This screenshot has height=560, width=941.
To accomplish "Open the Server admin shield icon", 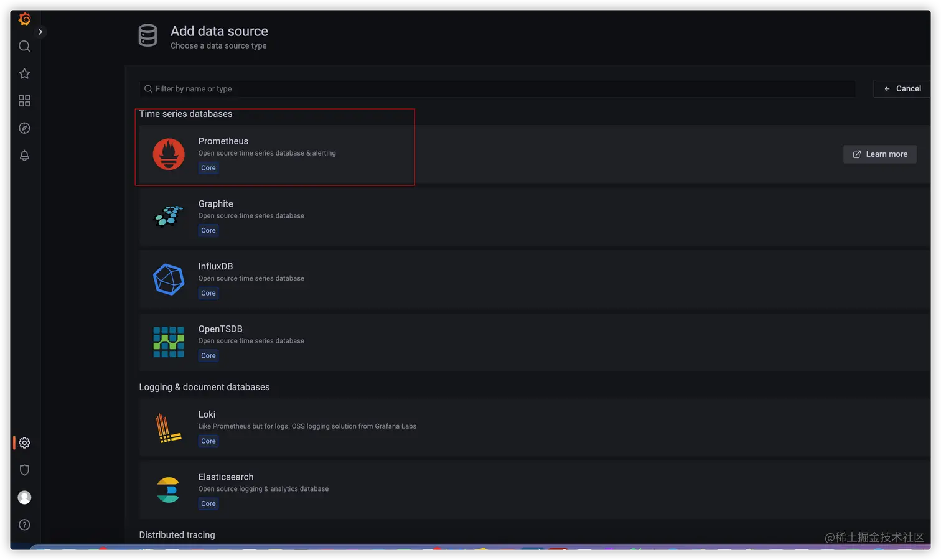I will tap(24, 470).
